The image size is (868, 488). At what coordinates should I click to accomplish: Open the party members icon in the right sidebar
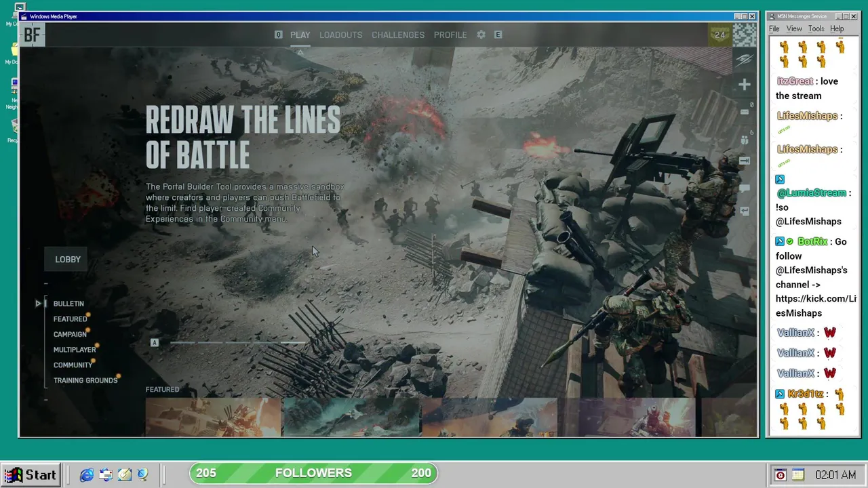(x=744, y=140)
